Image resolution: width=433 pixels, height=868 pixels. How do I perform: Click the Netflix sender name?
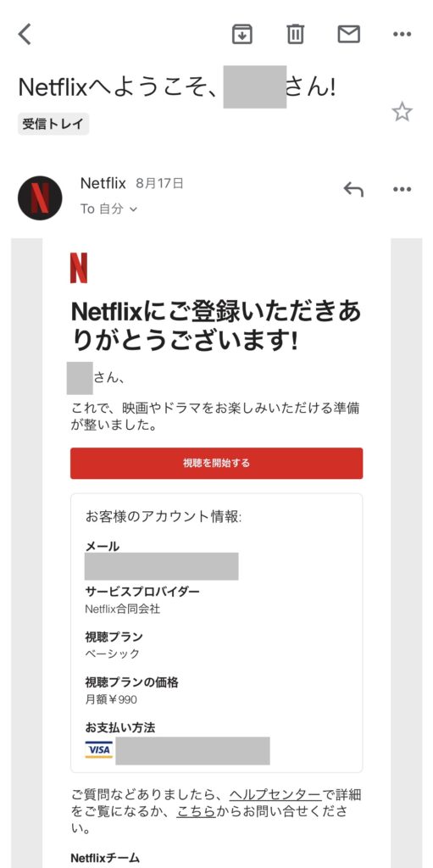coord(103,183)
